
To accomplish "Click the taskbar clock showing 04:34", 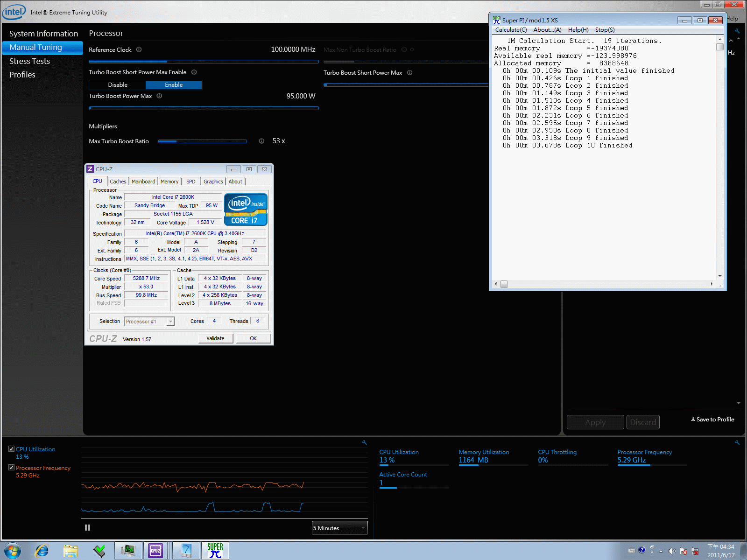I will tap(721, 551).
